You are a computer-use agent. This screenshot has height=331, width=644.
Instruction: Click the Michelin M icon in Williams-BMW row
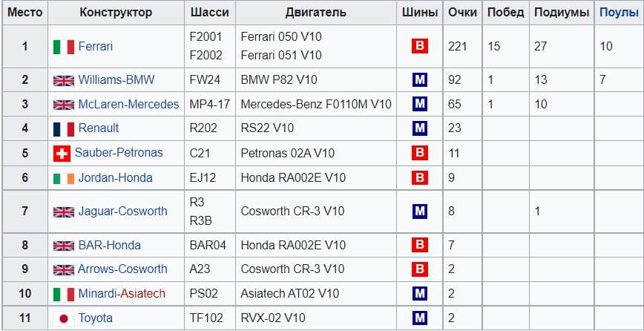420,79
